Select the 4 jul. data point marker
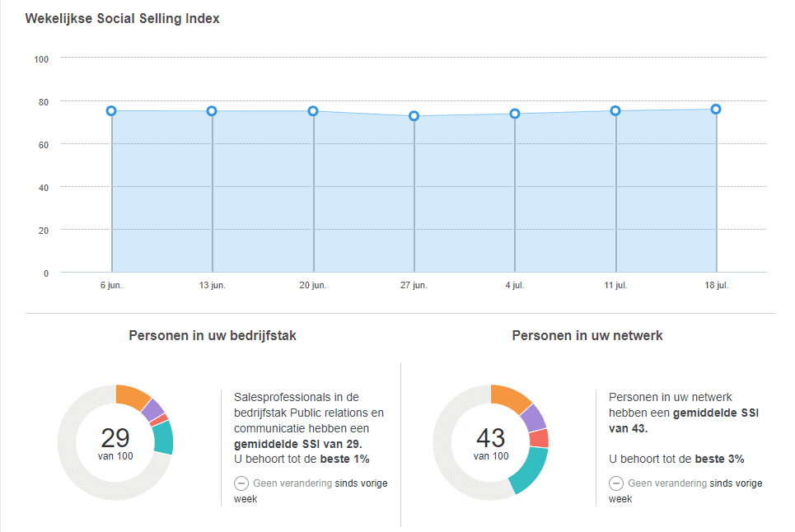795x532 pixels. coord(515,114)
